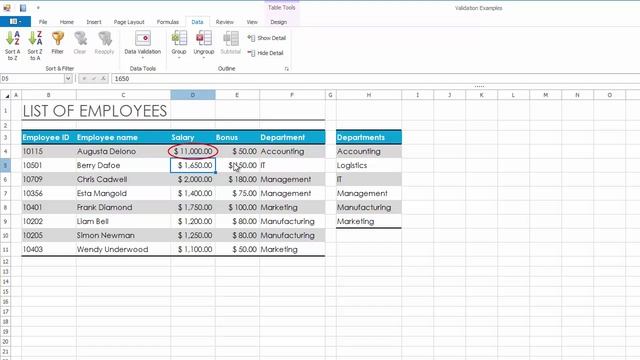Switch to the Page Layout tab

tap(129, 22)
